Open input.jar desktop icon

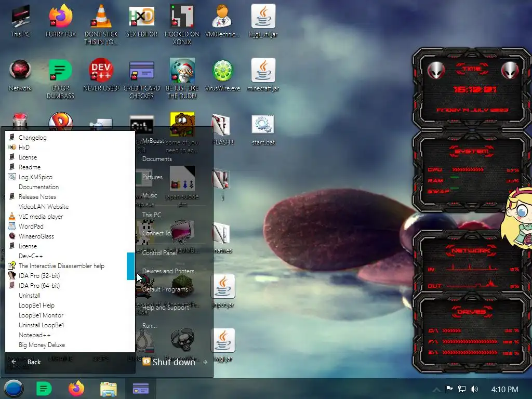tap(223, 291)
